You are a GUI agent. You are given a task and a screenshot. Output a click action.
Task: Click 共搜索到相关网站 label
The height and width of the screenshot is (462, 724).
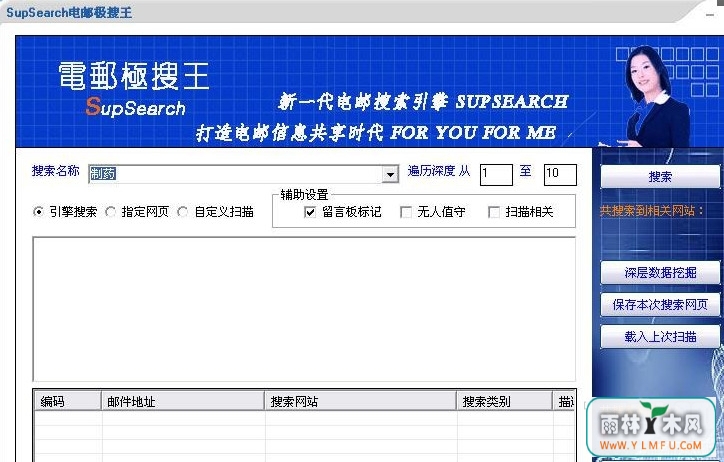(652, 211)
